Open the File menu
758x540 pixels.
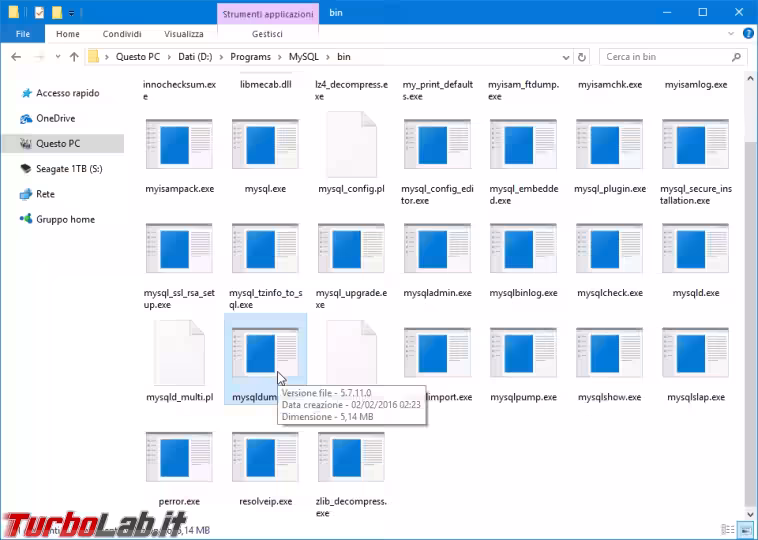click(23, 34)
